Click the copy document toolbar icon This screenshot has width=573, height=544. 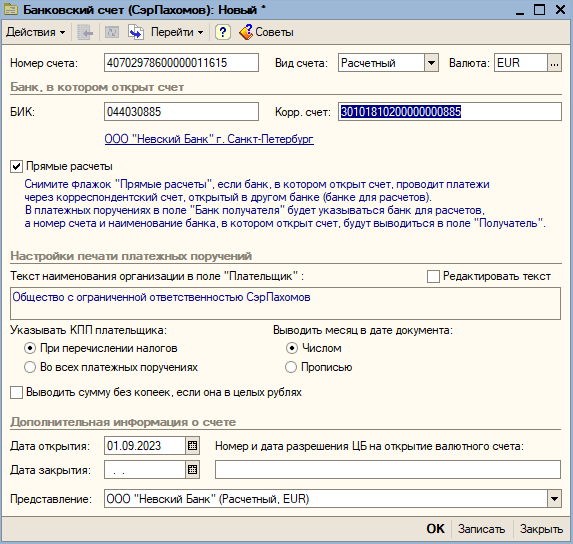point(136,32)
